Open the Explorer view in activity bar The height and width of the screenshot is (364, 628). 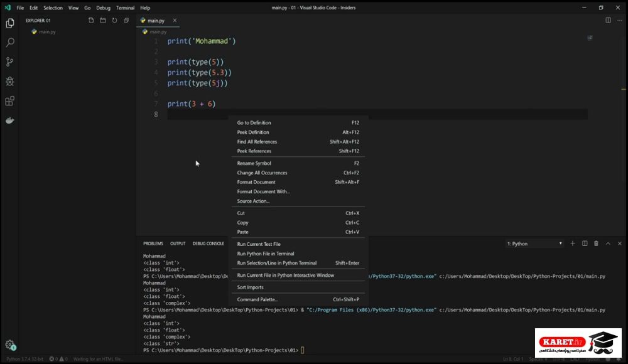point(10,23)
